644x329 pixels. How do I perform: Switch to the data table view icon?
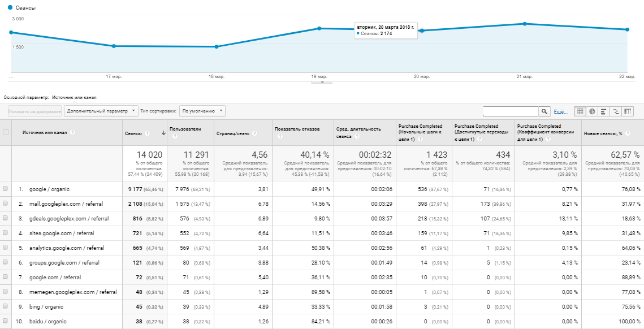tap(580, 112)
